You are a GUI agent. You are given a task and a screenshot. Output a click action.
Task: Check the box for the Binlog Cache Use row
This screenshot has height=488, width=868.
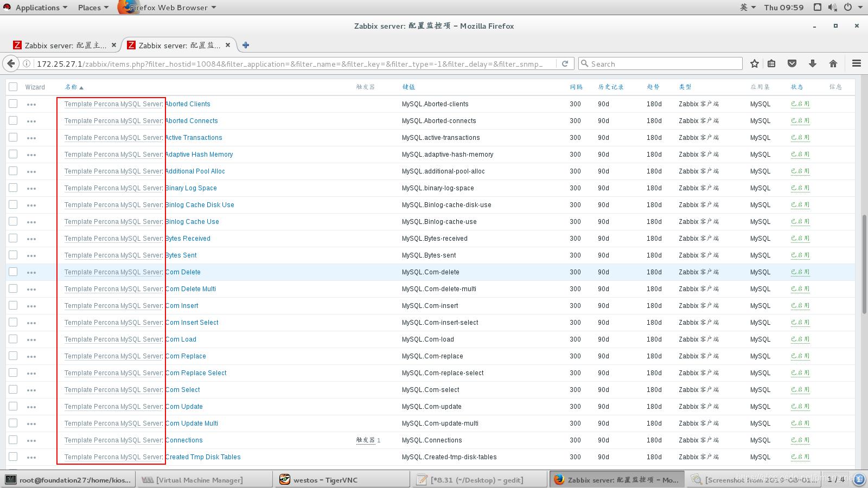point(13,221)
